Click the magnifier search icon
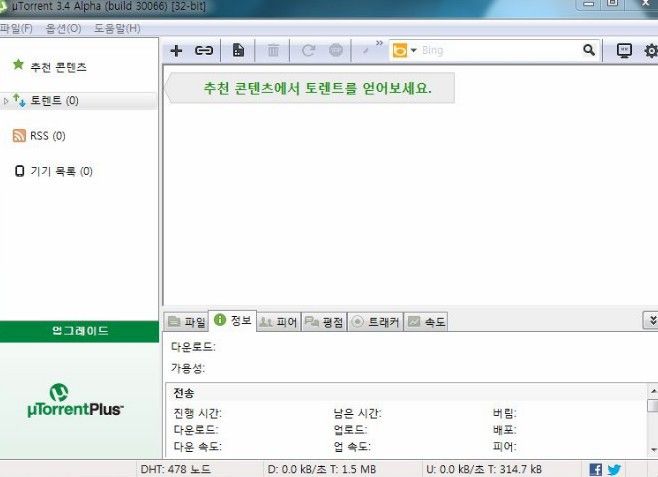The height and width of the screenshot is (477, 658). coord(589,50)
